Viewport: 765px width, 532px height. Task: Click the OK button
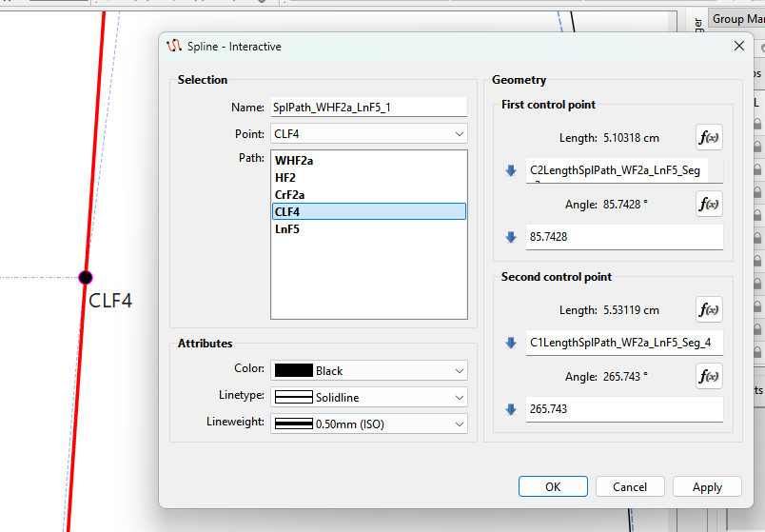[x=553, y=486]
